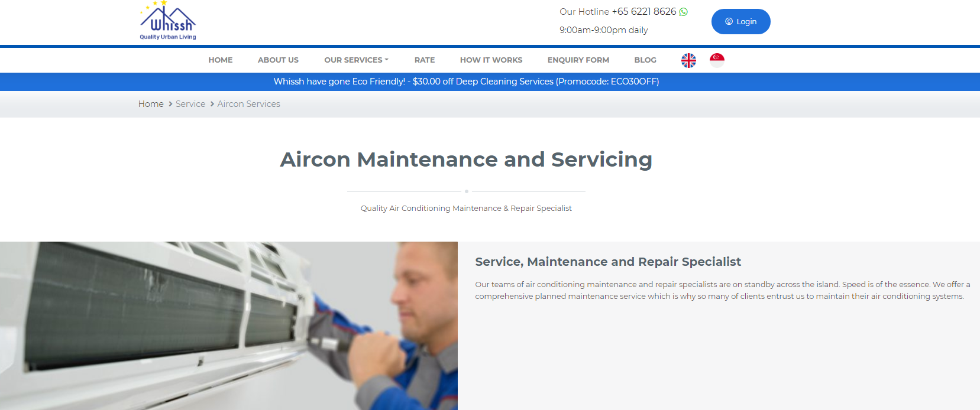Click the Whissh house logo
The height and width of the screenshot is (410, 980).
(168, 21)
